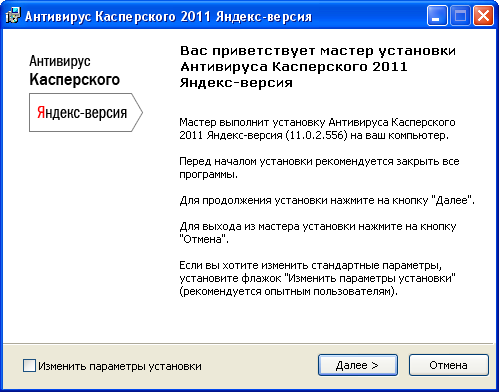
Task: Click the heading "Вас приветствует мастер установки"
Action: point(318,51)
